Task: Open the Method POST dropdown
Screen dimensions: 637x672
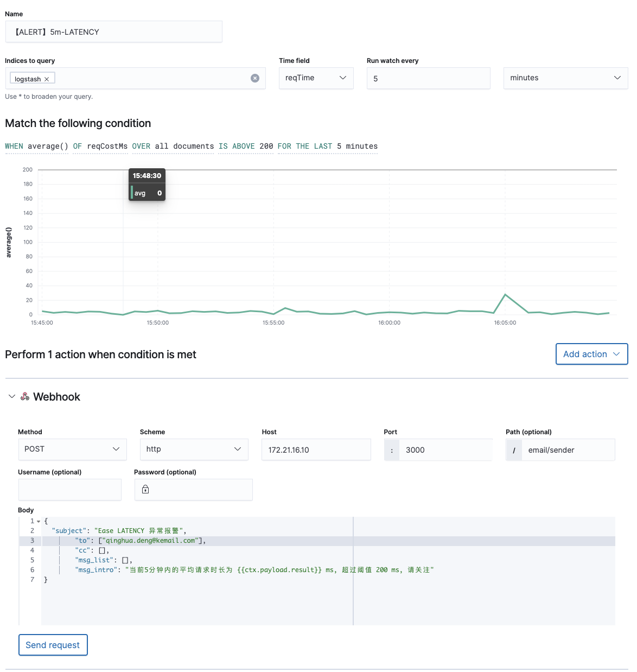Action: (72, 449)
